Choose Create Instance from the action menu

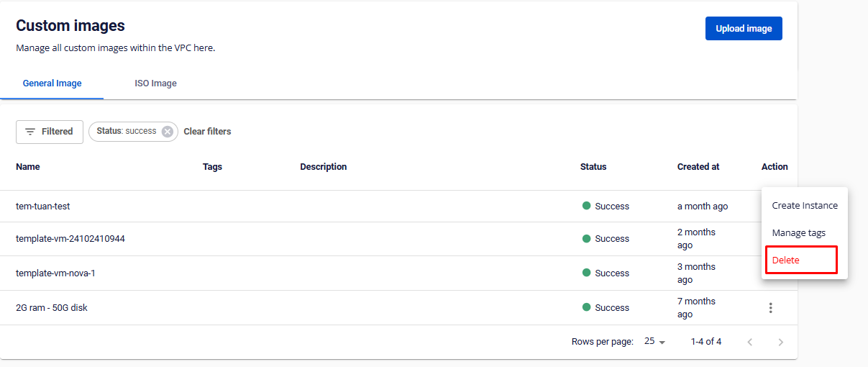click(x=804, y=206)
